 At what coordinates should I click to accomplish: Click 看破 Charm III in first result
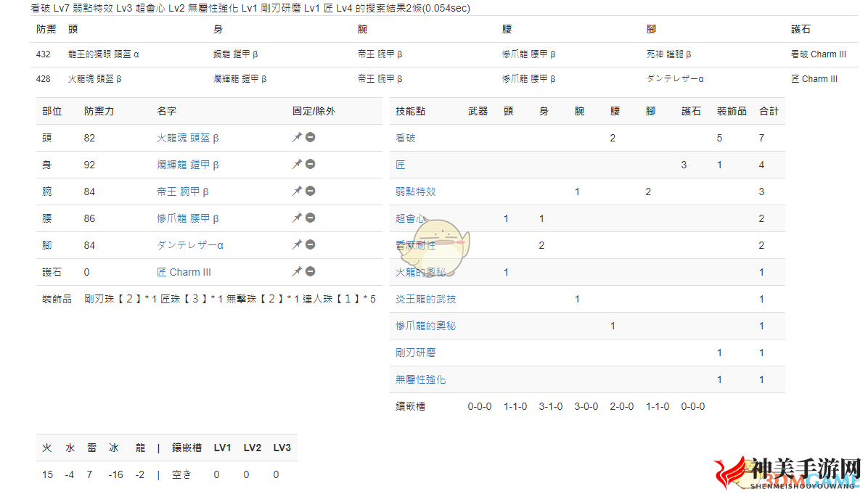point(818,54)
